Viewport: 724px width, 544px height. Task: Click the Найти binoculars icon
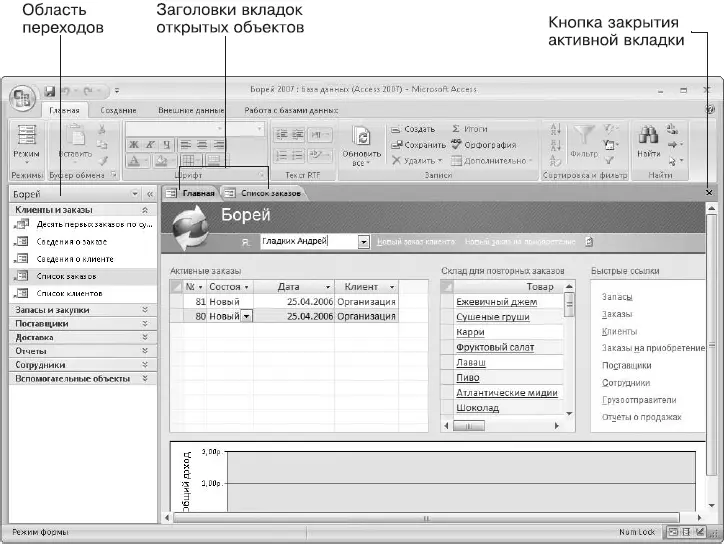[648, 134]
